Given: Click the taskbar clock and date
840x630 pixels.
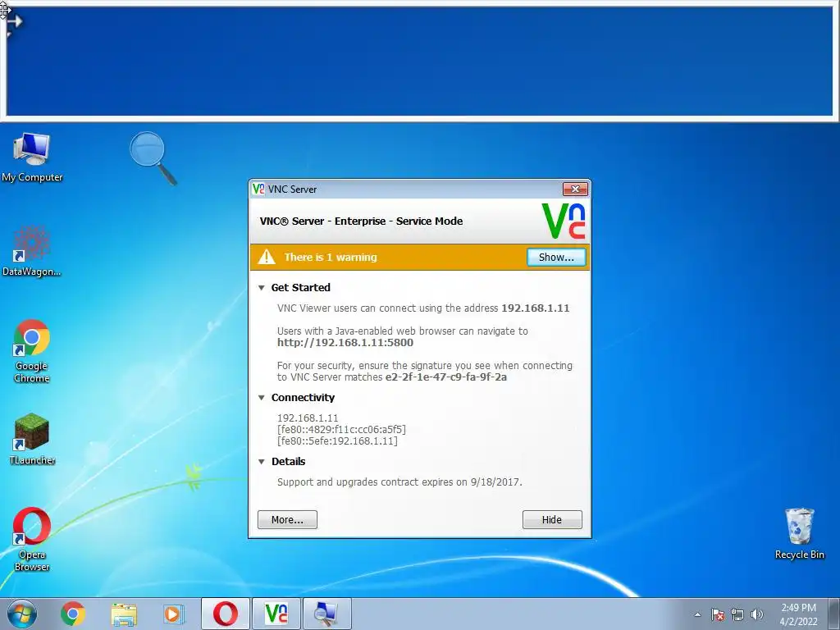Looking at the screenshot, I should point(798,614).
